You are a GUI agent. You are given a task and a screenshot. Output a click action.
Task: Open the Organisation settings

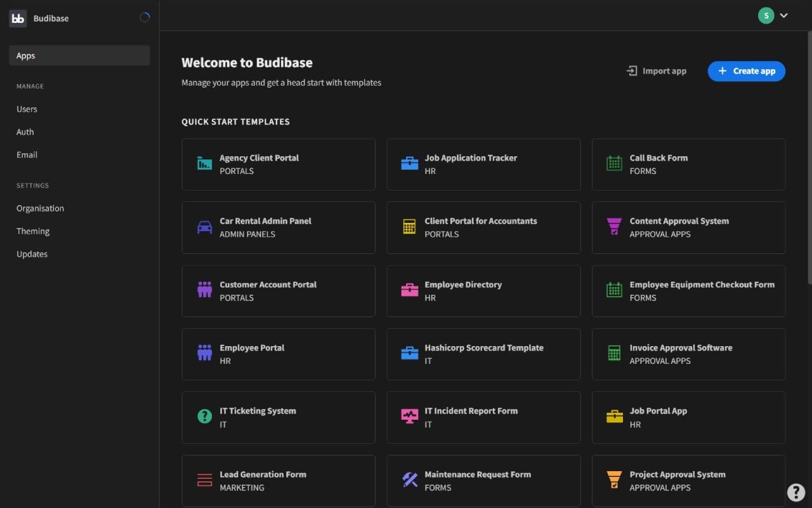(40, 208)
